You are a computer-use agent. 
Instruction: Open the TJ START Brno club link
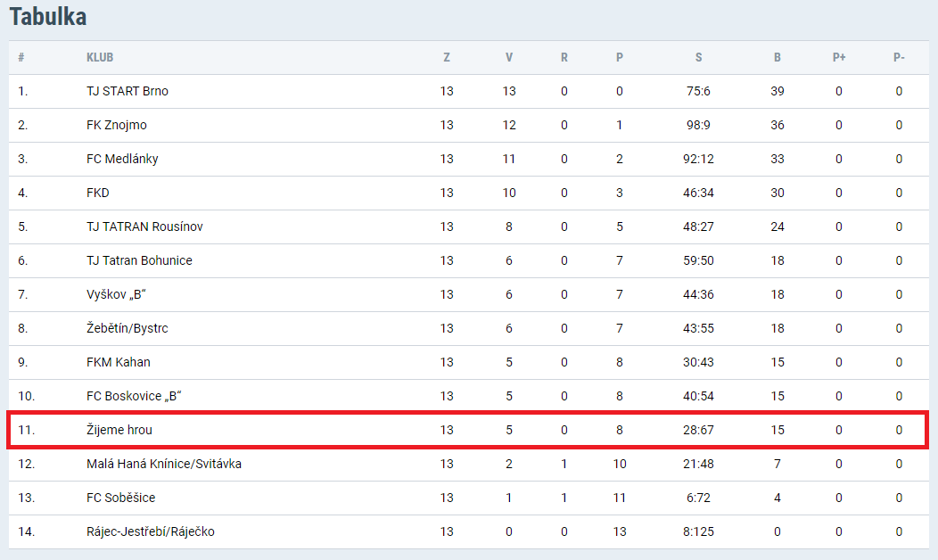point(128,91)
